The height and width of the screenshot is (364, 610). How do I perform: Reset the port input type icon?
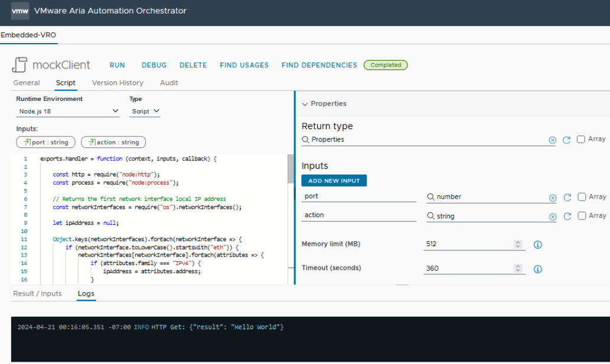click(567, 198)
